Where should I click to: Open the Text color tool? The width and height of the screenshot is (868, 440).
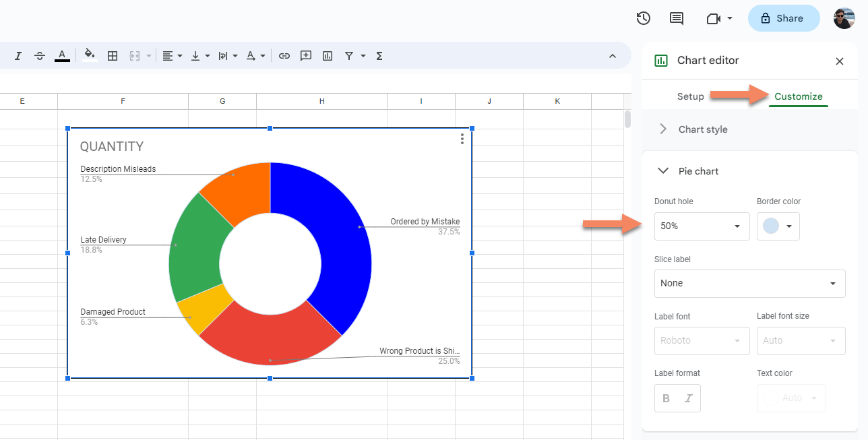click(x=61, y=56)
